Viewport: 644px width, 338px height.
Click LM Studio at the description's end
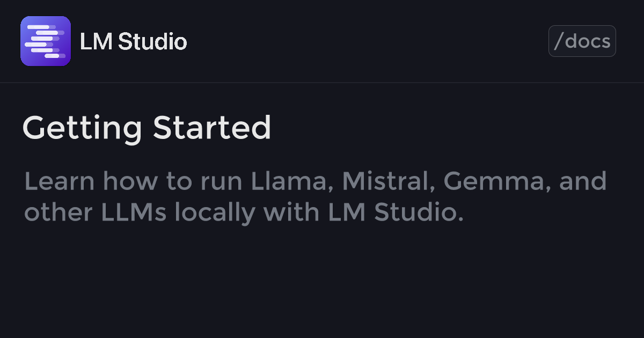tap(396, 212)
